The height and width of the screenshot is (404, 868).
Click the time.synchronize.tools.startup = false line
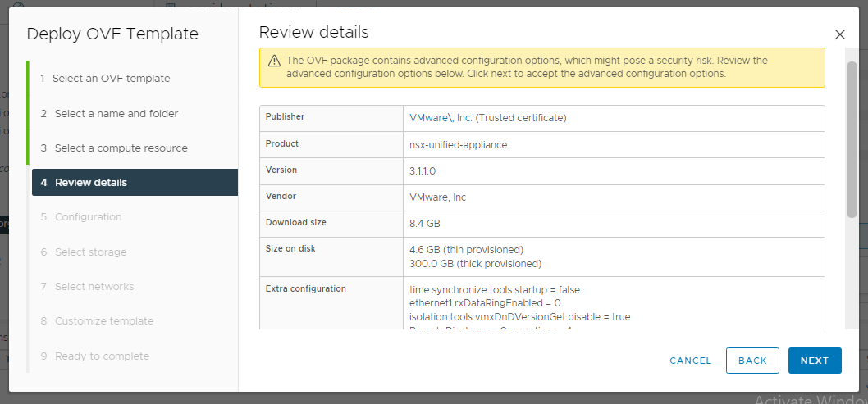click(495, 289)
